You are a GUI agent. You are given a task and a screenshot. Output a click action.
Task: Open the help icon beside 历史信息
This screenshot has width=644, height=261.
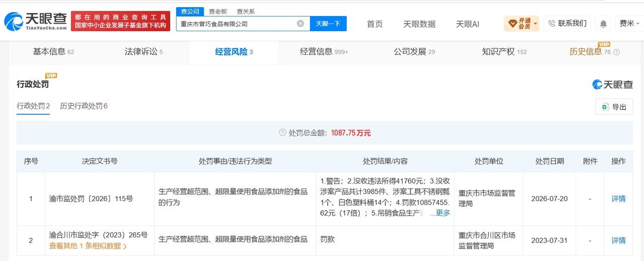point(617,52)
